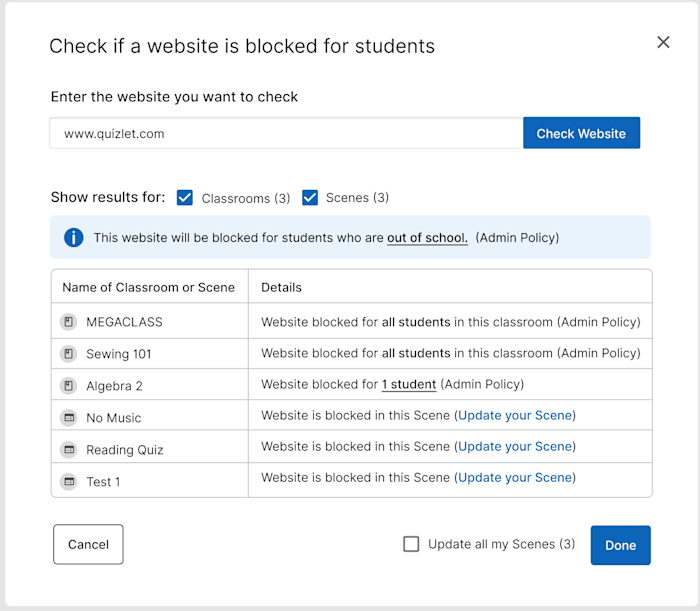
Task: Open the 1 student link for Algebra 2
Action: pos(409,384)
